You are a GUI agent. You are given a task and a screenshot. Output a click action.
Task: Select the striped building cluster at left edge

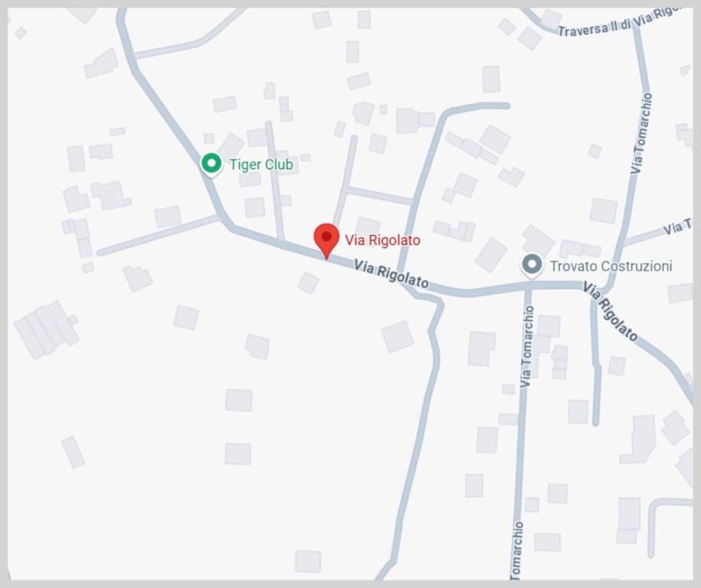(47, 330)
